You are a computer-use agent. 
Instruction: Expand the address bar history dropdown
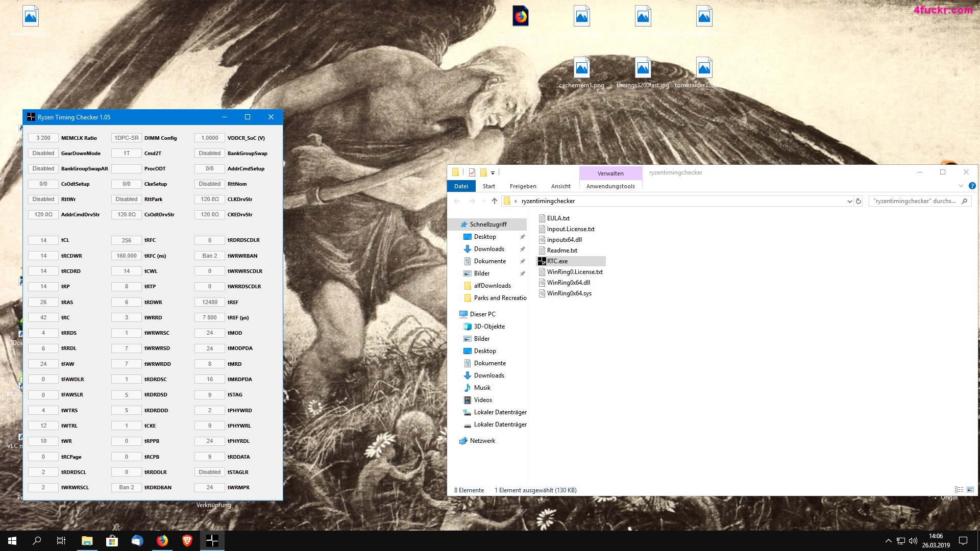[x=849, y=201]
